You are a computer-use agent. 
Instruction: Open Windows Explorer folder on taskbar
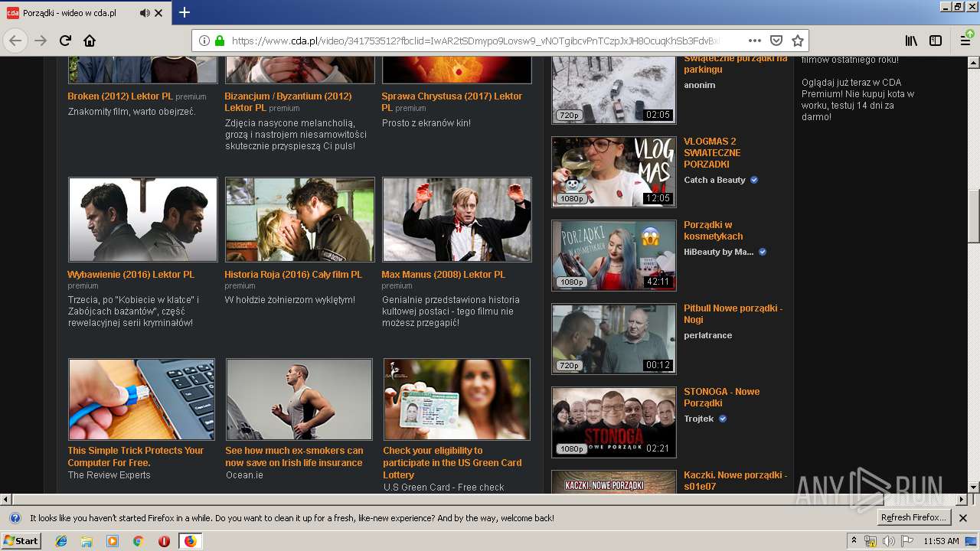87,541
